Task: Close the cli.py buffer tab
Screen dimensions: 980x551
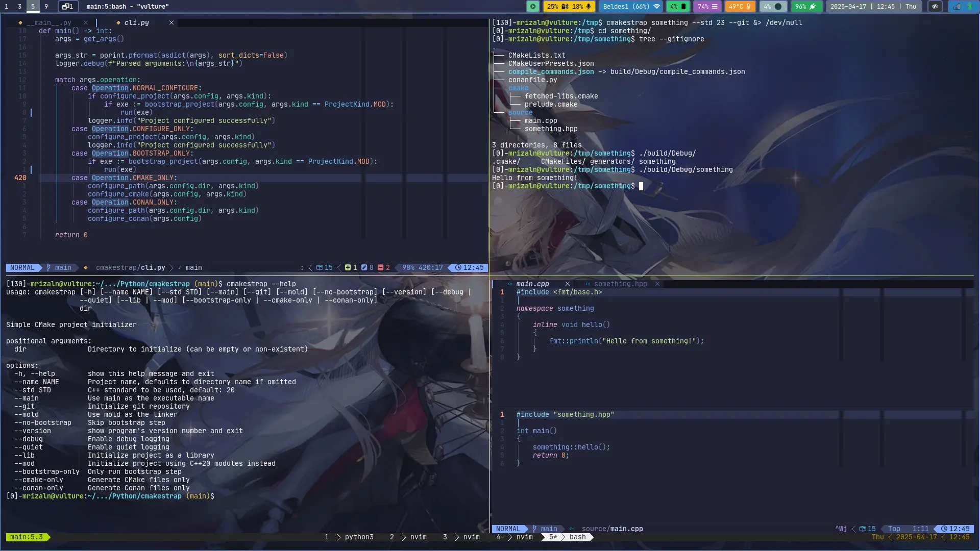Action: 171,23
